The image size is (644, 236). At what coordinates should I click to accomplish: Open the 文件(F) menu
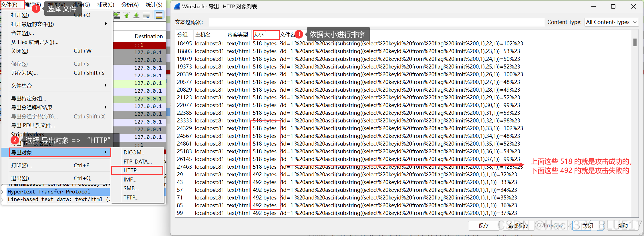tap(9, 5)
